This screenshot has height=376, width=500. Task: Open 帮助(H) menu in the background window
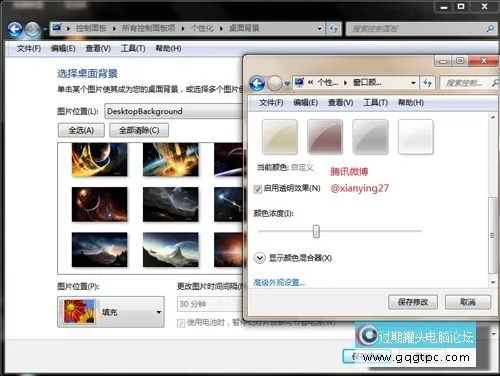169,49
